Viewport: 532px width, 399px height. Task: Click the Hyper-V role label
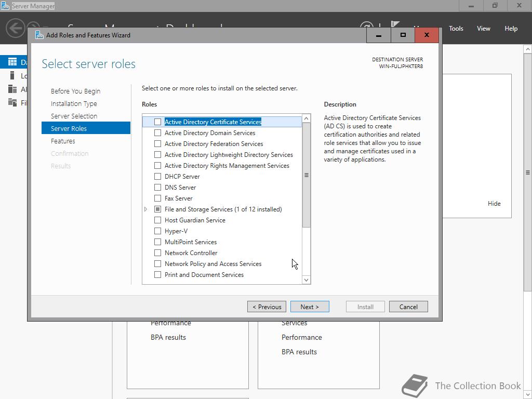tap(176, 231)
